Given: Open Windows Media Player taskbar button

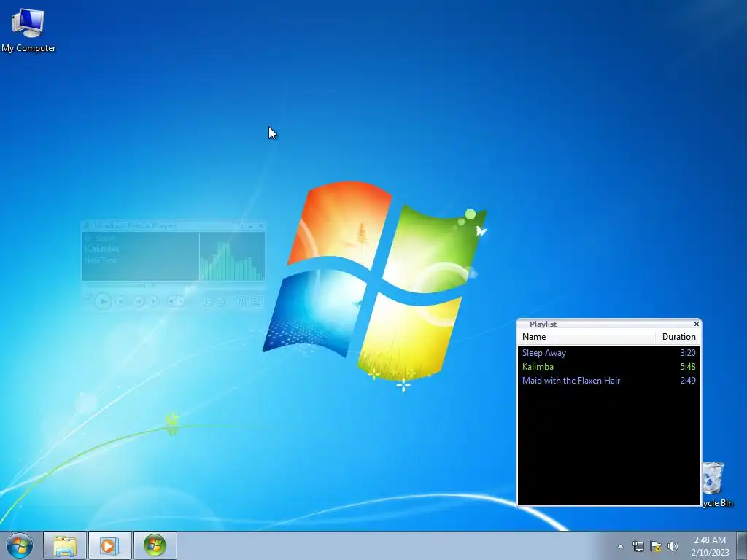Looking at the screenshot, I should pos(109,545).
